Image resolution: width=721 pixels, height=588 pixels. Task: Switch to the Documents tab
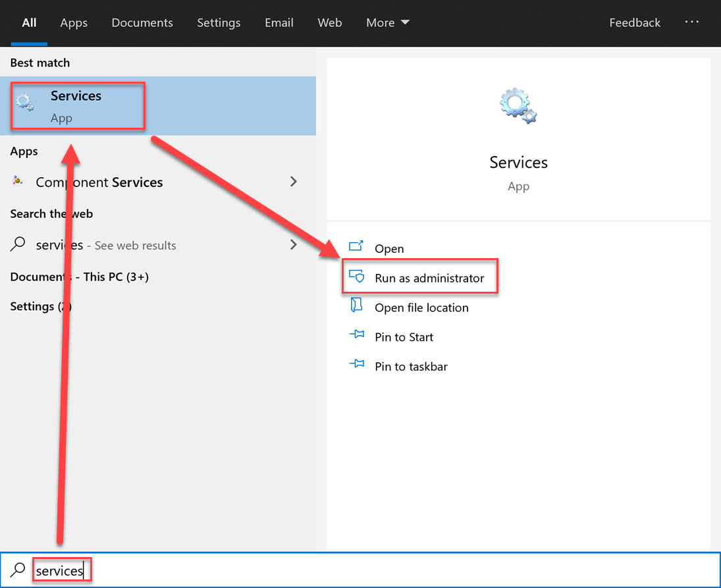[x=142, y=22]
